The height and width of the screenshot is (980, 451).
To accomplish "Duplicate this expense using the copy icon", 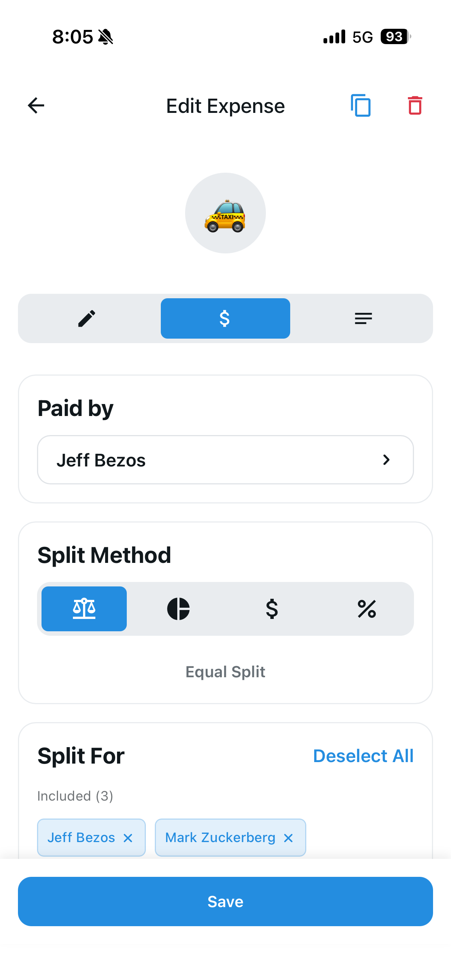I will [x=360, y=106].
